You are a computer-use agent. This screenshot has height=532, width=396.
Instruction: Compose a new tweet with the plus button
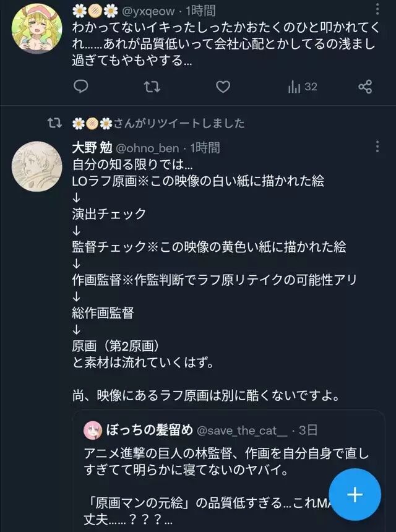355,494
